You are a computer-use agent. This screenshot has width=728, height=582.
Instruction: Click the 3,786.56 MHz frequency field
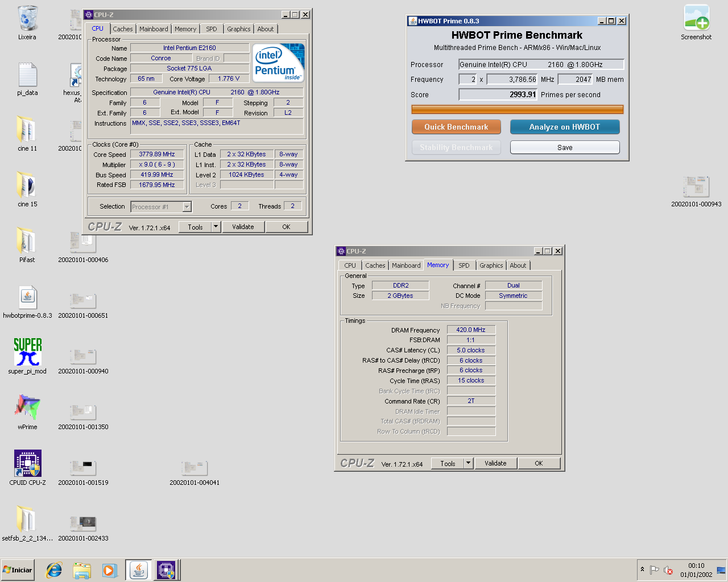pyautogui.click(x=512, y=80)
